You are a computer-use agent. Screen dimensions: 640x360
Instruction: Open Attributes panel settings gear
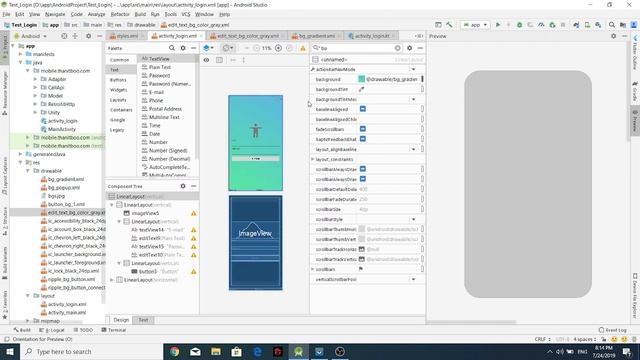pyautogui.click(x=409, y=48)
